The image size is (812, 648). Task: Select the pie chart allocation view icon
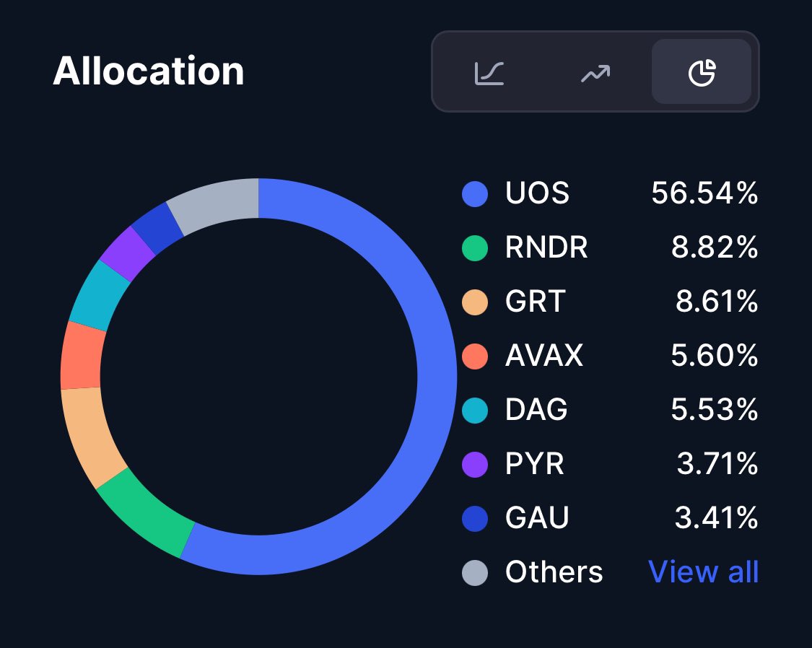click(x=702, y=72)
